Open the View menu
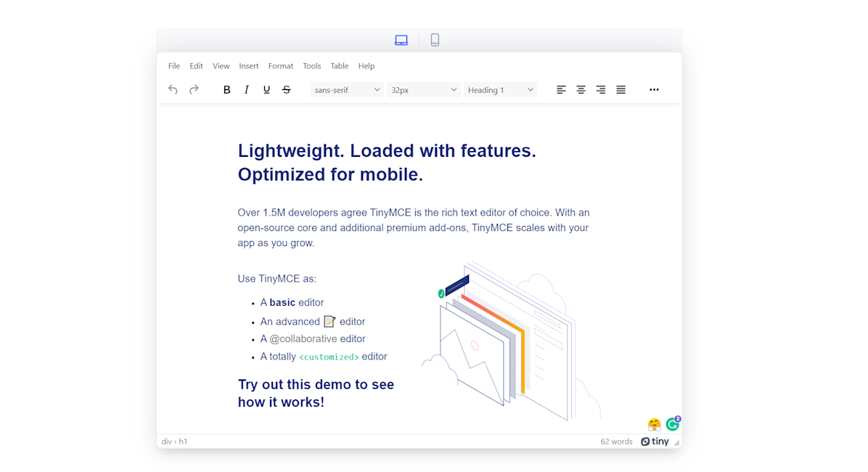The height and width of the screenshot is (472, 868). coord(221,66)
